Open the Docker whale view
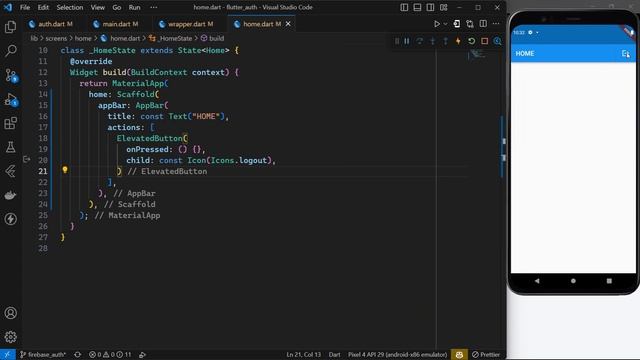 11,195
